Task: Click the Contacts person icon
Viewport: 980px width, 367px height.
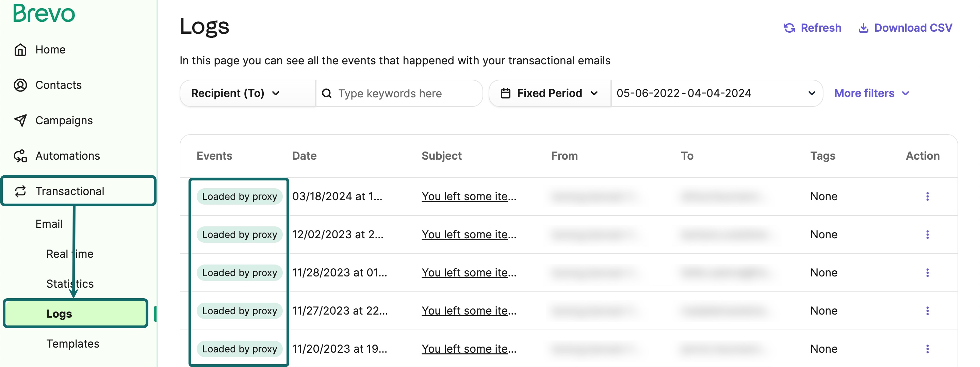Action: point(20,85)
